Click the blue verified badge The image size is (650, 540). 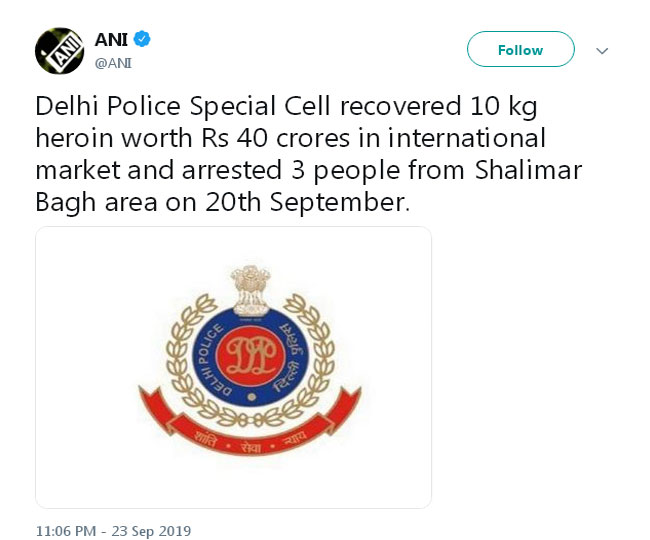[142, 39]
